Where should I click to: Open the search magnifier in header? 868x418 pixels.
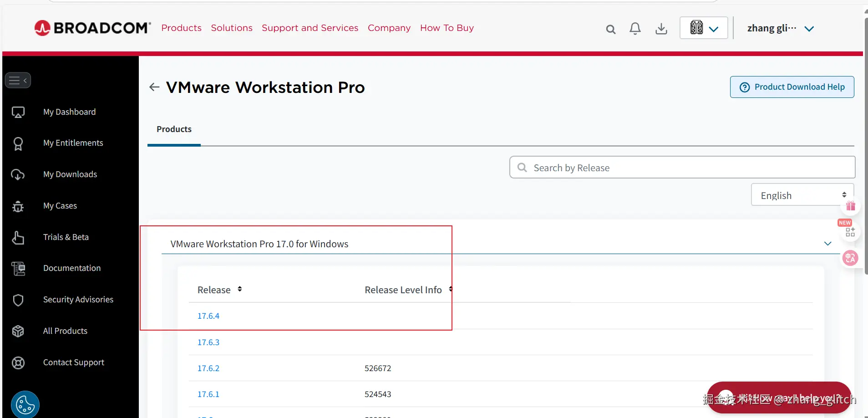pos(610,30)
